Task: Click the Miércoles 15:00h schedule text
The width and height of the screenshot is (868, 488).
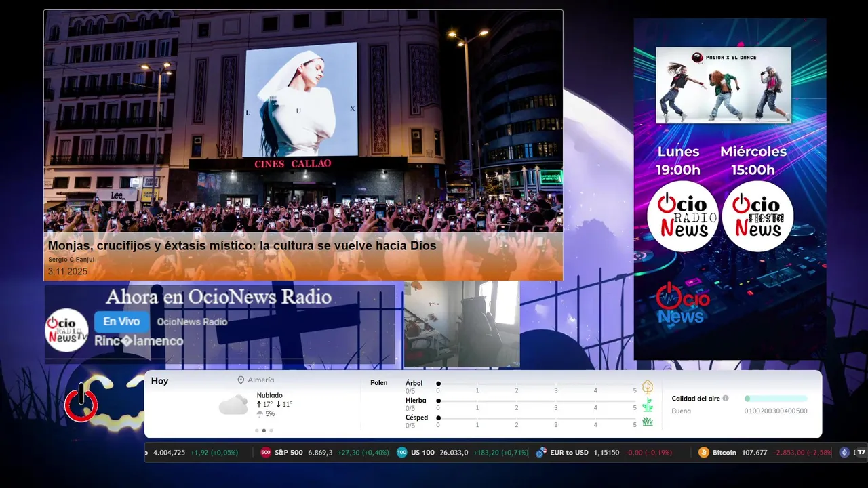Action: coord(753,161)
